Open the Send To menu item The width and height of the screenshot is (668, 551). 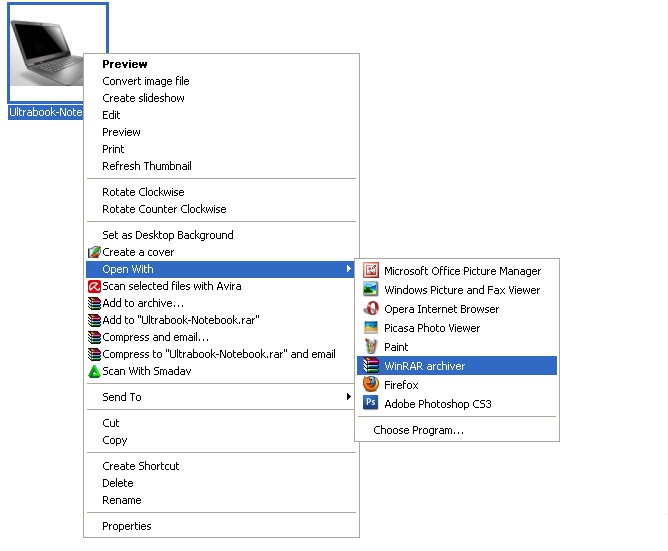(x=220, y=397)
